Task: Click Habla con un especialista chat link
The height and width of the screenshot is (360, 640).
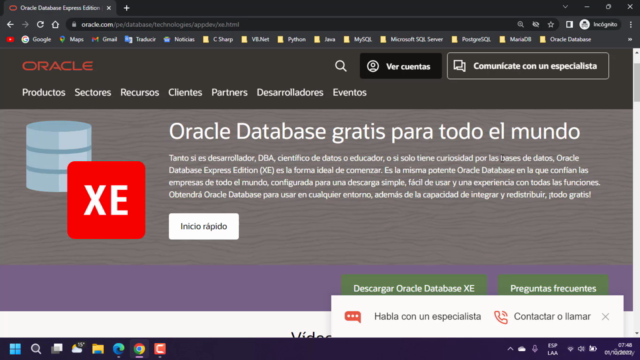Action: [x=413, y=316]
